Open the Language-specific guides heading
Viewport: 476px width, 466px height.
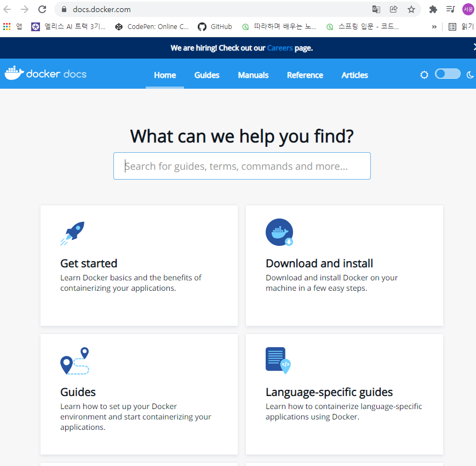pos(329,392)
